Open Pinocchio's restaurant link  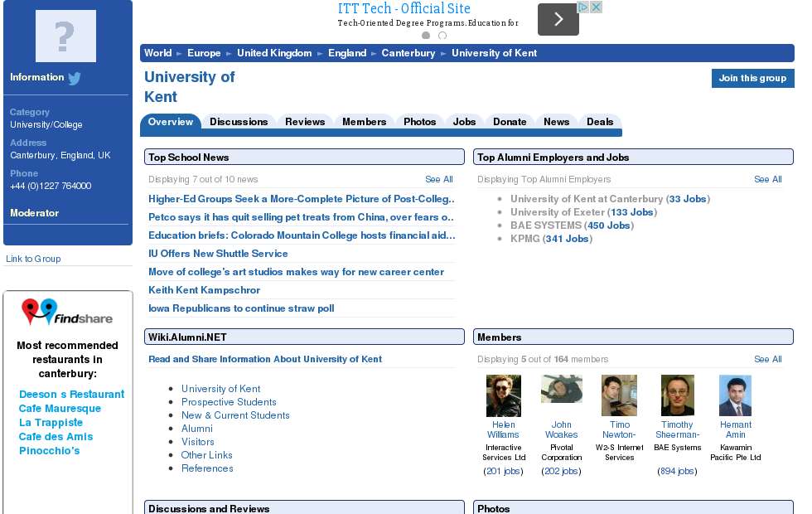point(49,450)
